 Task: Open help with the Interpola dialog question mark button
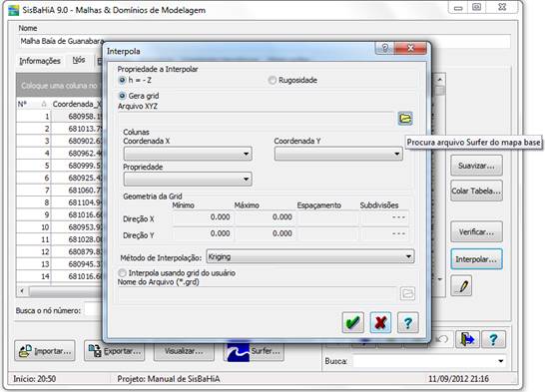[407, 322]
